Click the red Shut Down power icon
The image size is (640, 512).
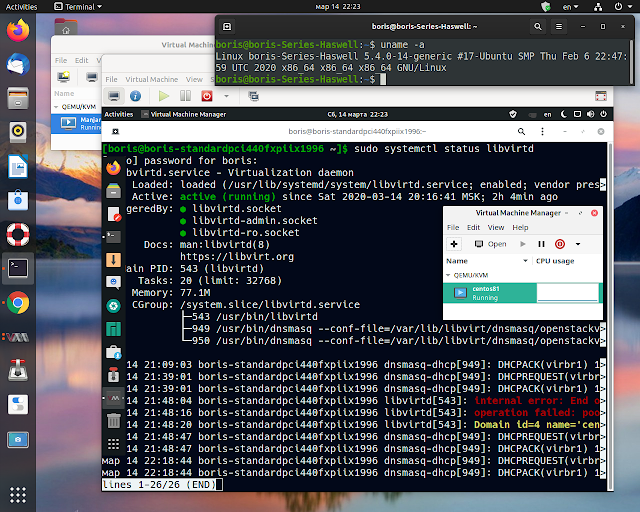[207, 96]
